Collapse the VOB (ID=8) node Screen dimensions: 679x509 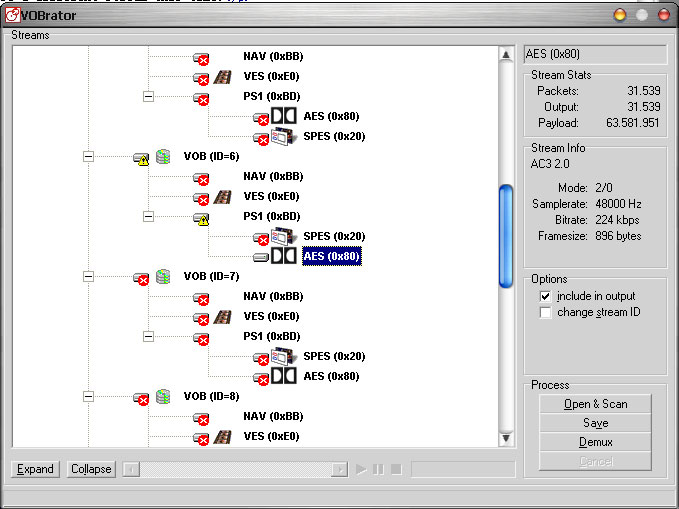click(x=88, y=396)
